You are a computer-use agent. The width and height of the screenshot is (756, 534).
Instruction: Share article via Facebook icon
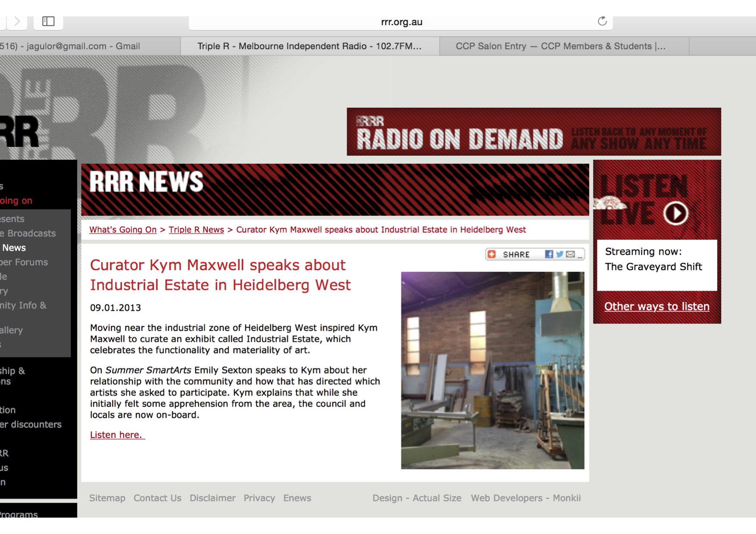pyautogui.click(x=549, y=254)
